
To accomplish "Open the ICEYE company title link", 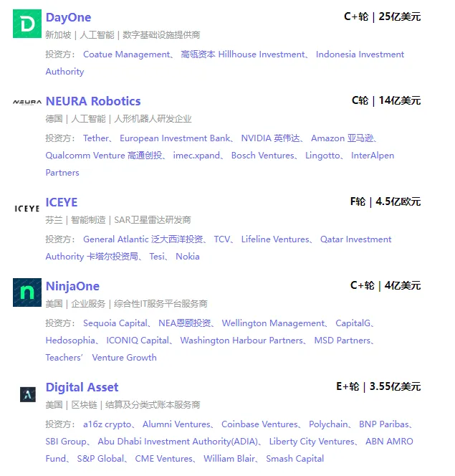I will [x=62, y=202].
